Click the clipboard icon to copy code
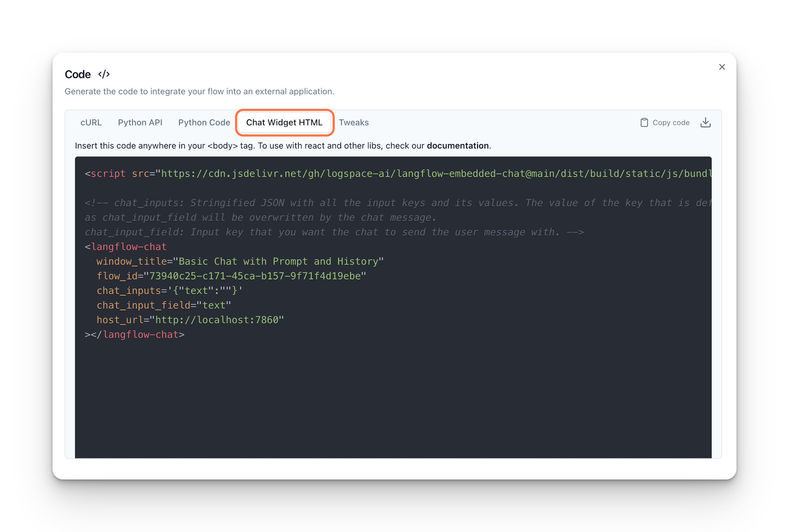The height and width of the screenshot is (532, 789). tap(644, 123)
